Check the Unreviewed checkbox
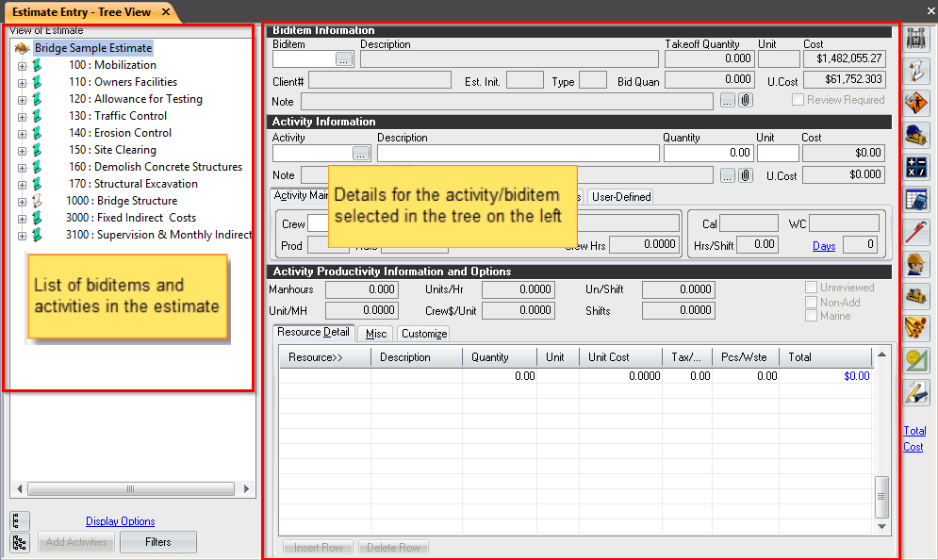Image resolution: width=938 pixels, height=560 pixels. pyautogui.click(x=812, y=288)
